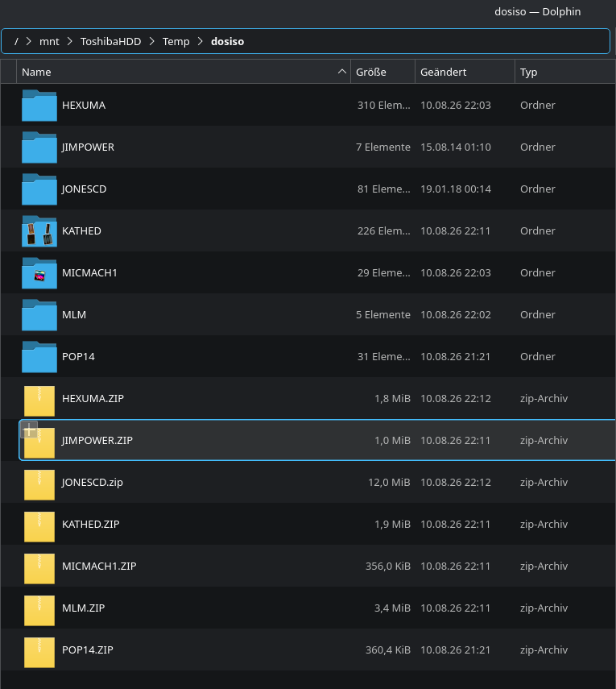The image size is (616, 689).
Task: Open the JONESCD folder icon
Action: pos(39,189)
